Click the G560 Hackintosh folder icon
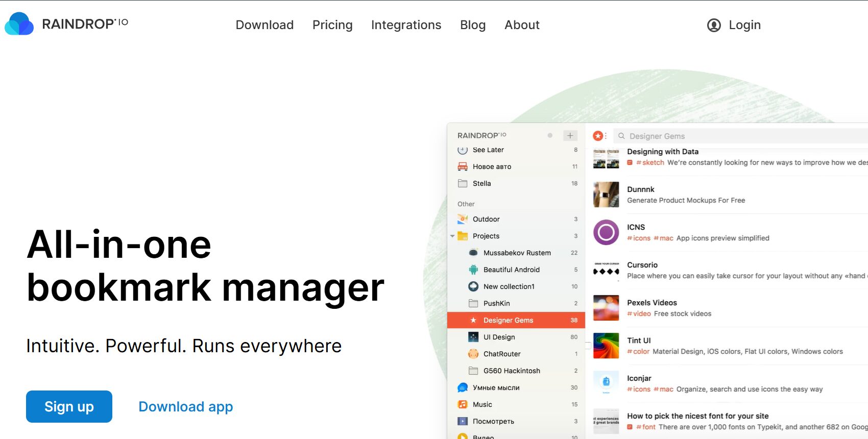This screenshot has width=868, height=439. [473, 371]
